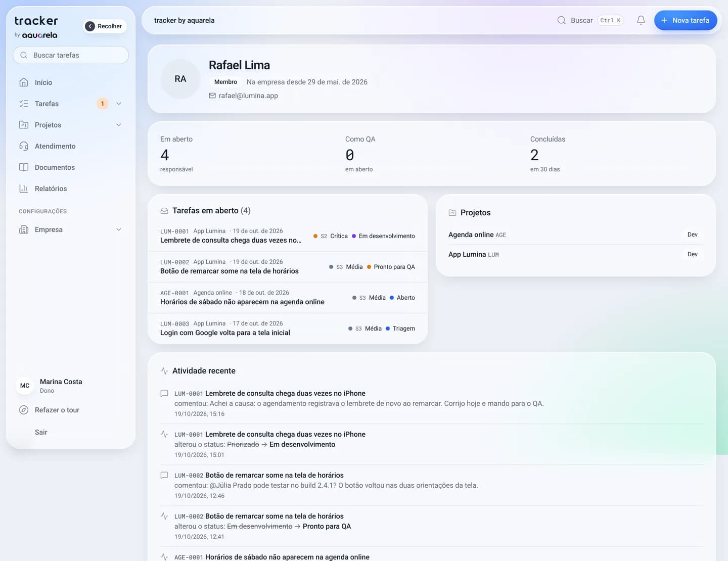Click the Tarefas notification count badge

click(103, 104)
